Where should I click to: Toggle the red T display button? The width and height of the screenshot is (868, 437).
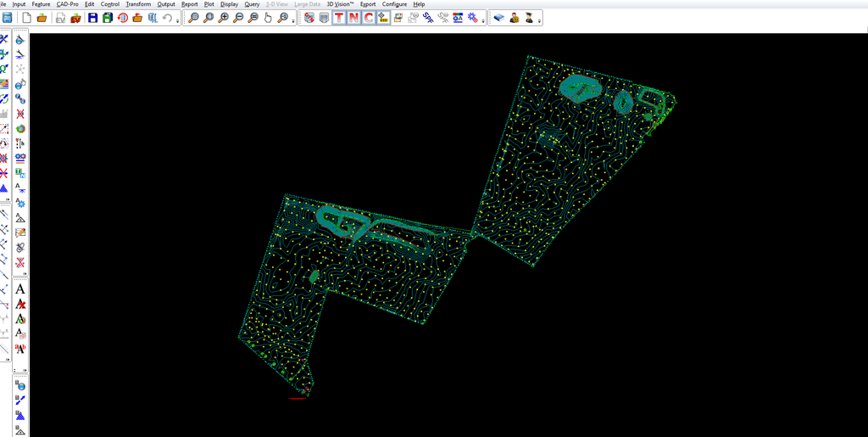click(339, 18)
